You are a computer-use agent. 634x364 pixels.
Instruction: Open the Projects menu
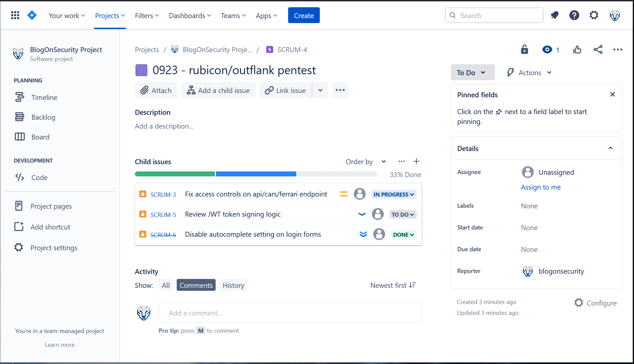(x=110, y=15)
